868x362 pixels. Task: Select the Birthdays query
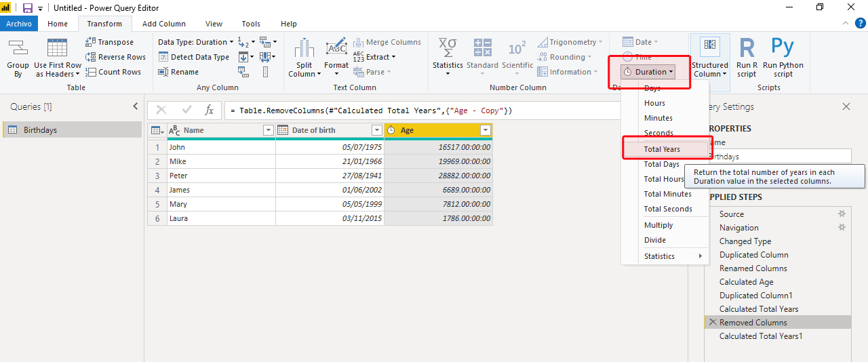pyautogui.click(x=72, y=129)
